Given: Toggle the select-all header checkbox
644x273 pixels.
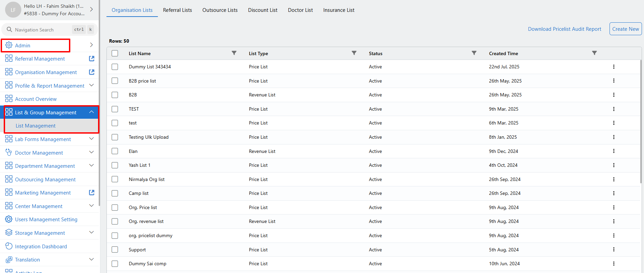Looking at the screenshot, I should [x=115, y=53].
